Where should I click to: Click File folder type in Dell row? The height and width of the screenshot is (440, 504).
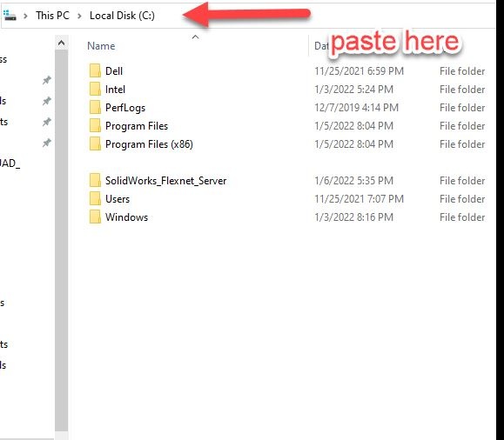pyautogui.click(x=462, y=71)
